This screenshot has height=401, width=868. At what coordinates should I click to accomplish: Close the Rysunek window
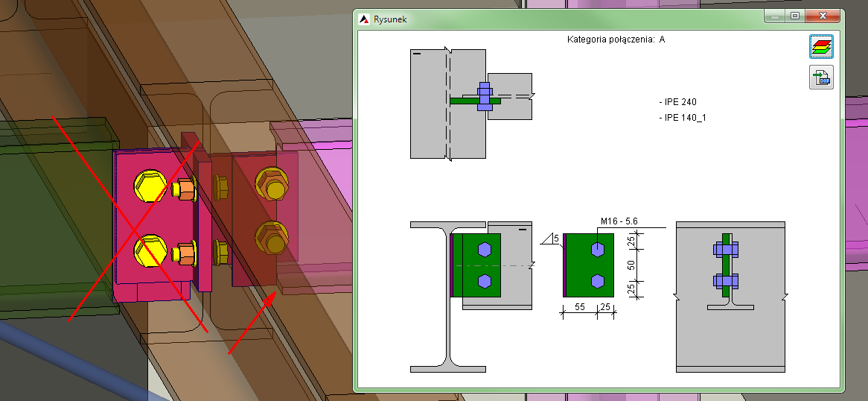pos(823,16)
